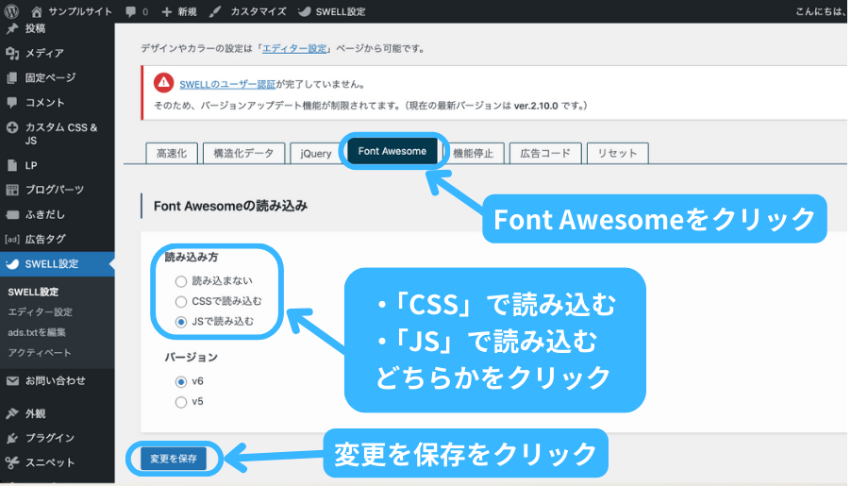Select the 読み込まない radio option
Screen dimensions: 868x486
tap(181, 281)
